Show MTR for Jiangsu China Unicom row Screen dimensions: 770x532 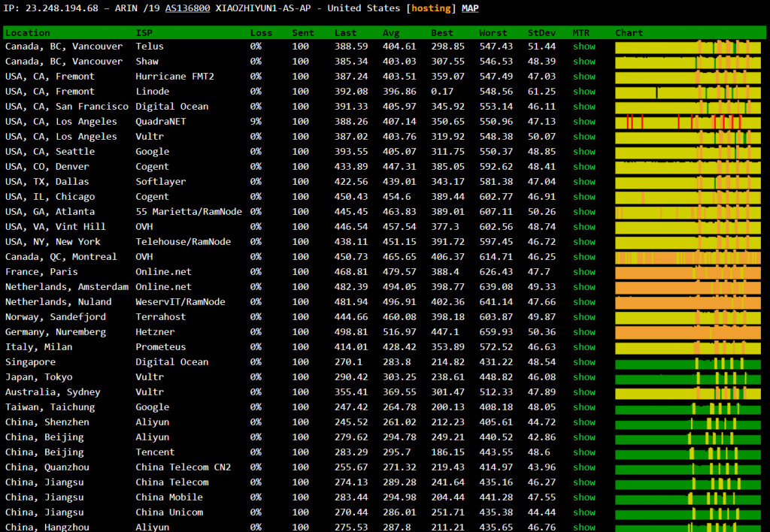click(584, 512)
